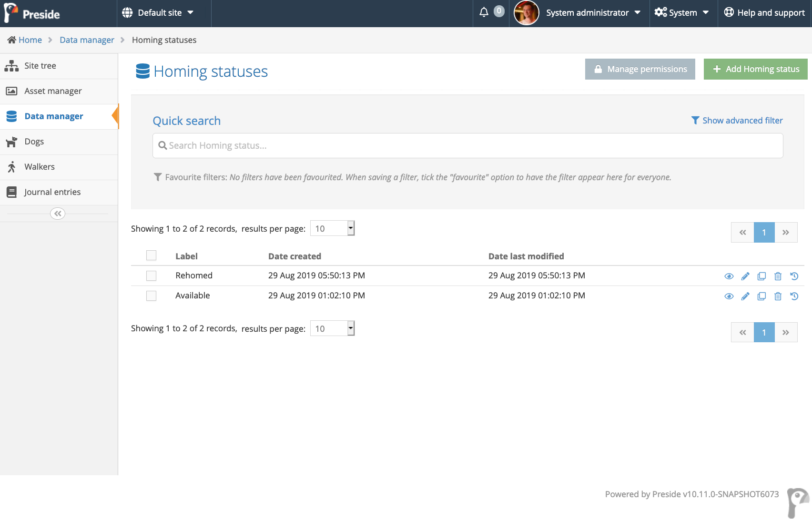Image resolution: width=812 pixels, height=521 pixels.
Task: Click the Manage permissions button
Action: [640, 69]
